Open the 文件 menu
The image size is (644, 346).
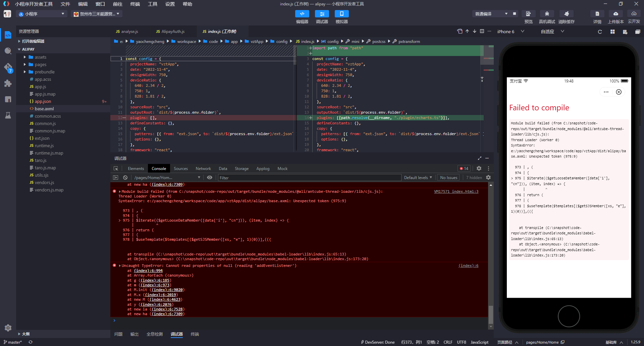pyautogui.click(x=65, y=4)
